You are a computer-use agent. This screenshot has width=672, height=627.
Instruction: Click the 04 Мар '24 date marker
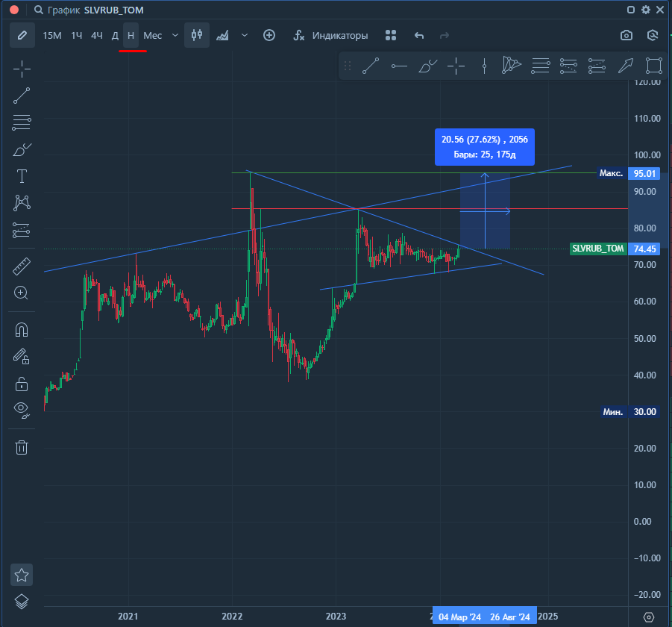pyautogui.click(x=459, y=617)
